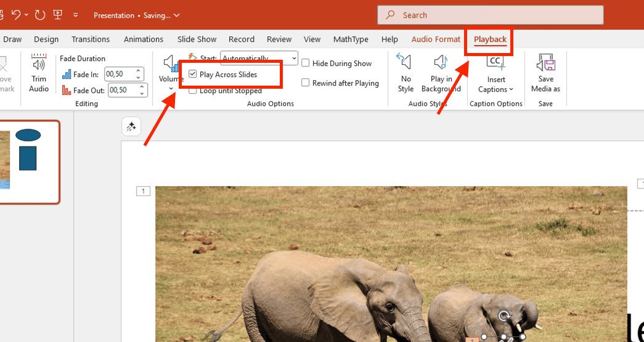Click the Designer sparkle icon above slide
The height and width of the screenshot is (342, 644).
pyautogui.click(x=131, y=126)
